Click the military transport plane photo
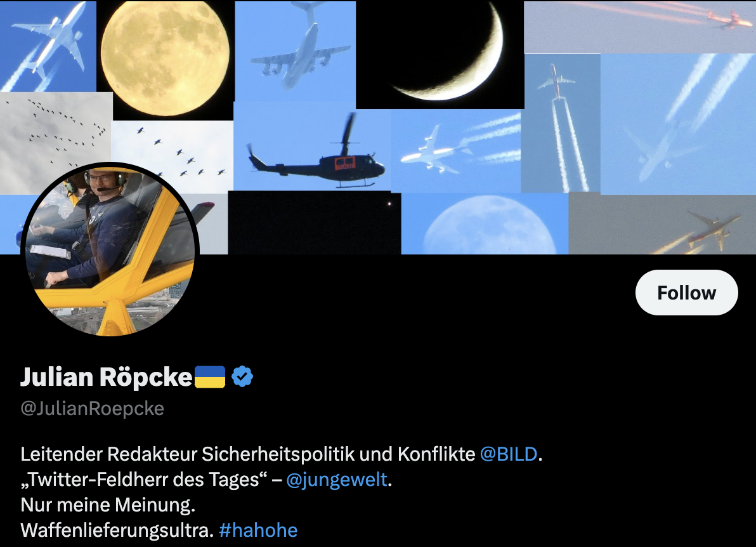 pos(295,51)
